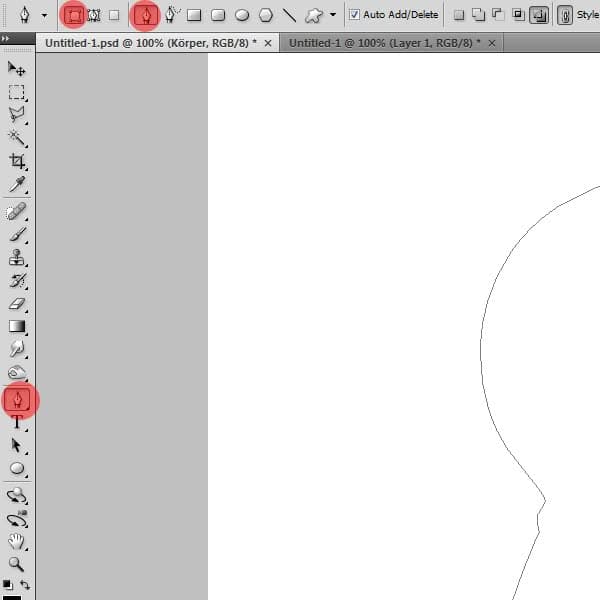Select Add to shape area option
The image size is (600, 600).
(478, 15)
